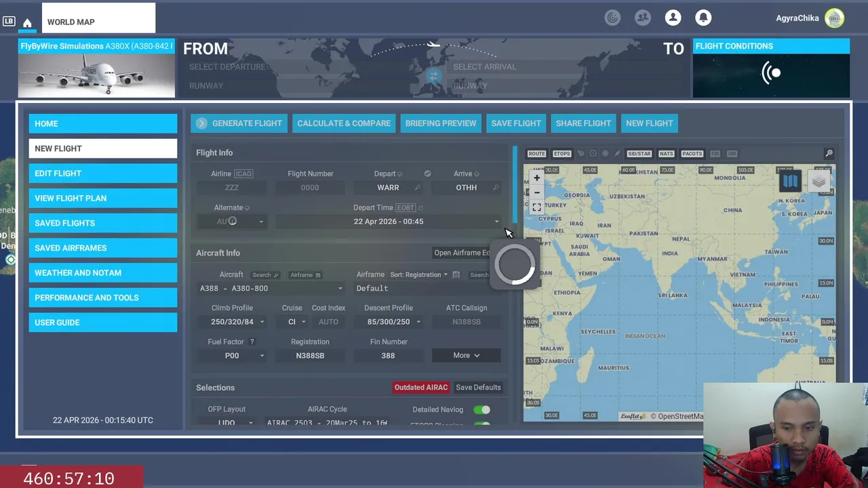Click the airplane icon in map toolbar

click(580, 154)
